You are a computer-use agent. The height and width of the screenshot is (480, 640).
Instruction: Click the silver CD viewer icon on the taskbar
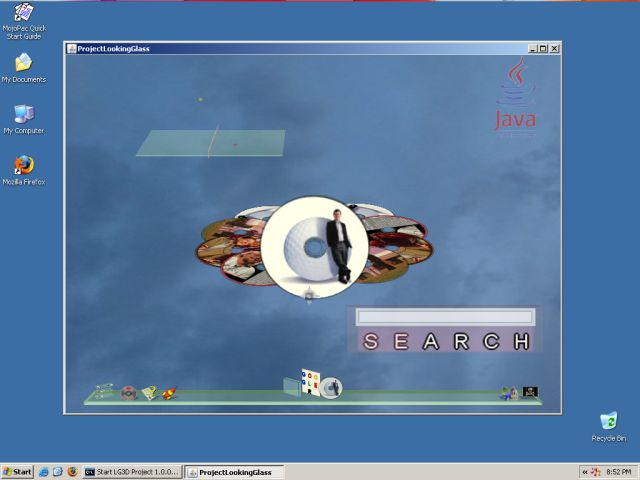[x=331, y=388]
